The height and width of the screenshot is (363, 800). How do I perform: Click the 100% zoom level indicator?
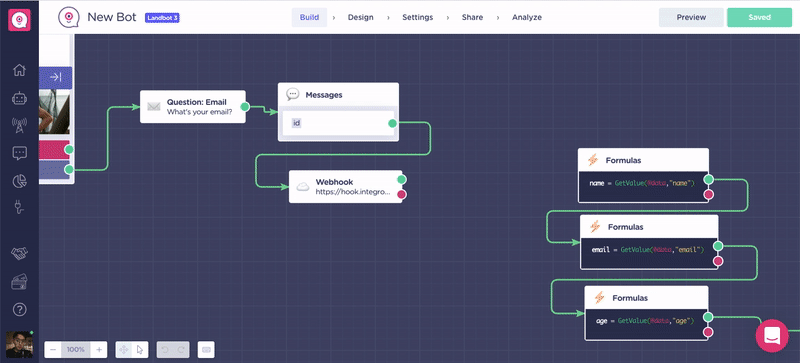point(76,350)
